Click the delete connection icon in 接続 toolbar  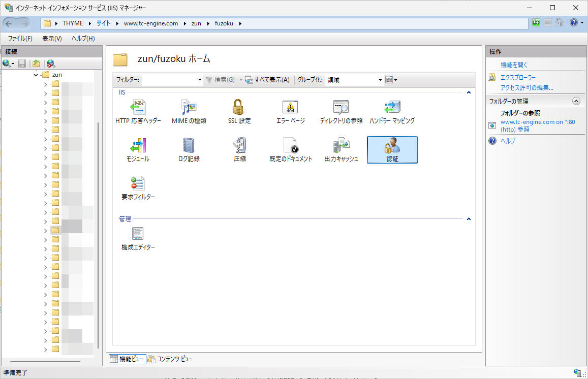coord(51,64)
